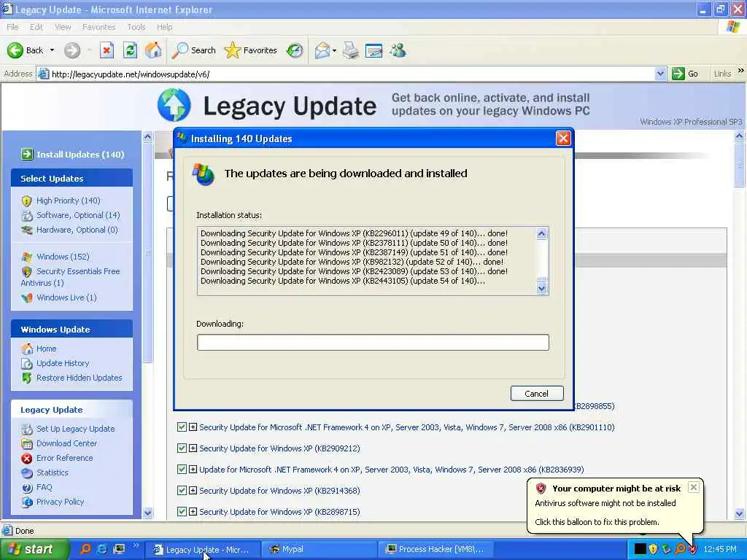Expand details for KB2901110 update
The height and width of the screenshot is (560, 747).
click(193, 427)
